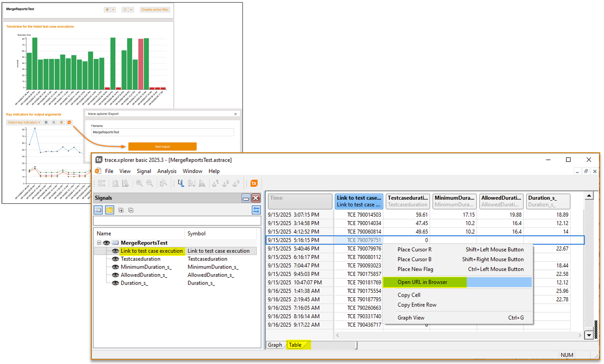This screenshot has width=604, height=364.
Task: Choose Open URL in Browser from context menu
Action: pyautogui.click(x=422, y=282)
